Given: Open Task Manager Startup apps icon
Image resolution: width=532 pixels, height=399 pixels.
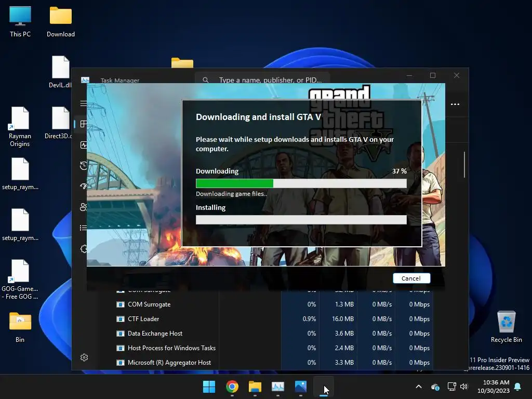Looking at the screenshot, I should [84, 187].
